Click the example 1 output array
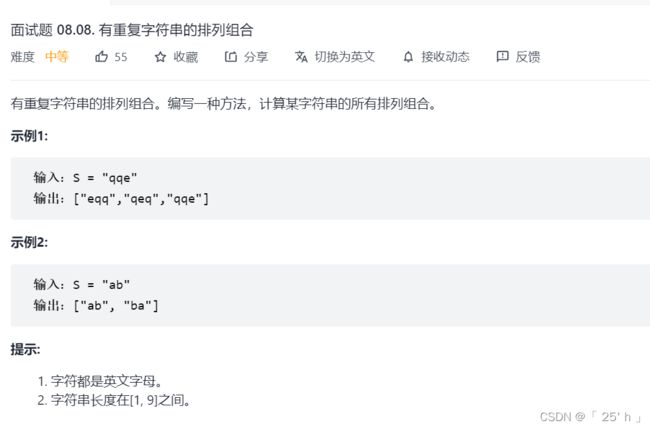The width and height of the screenshot is (650, 428). click(x=121, y=199)
